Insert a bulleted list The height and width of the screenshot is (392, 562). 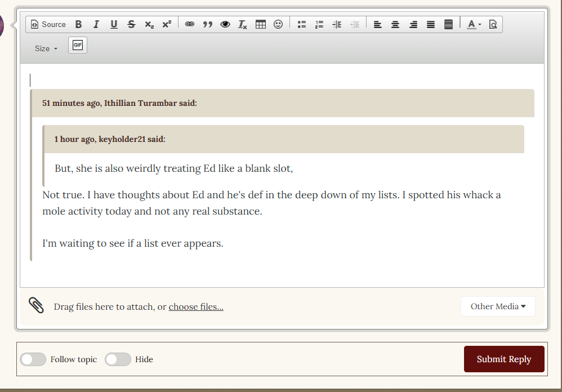click(302, 24)
